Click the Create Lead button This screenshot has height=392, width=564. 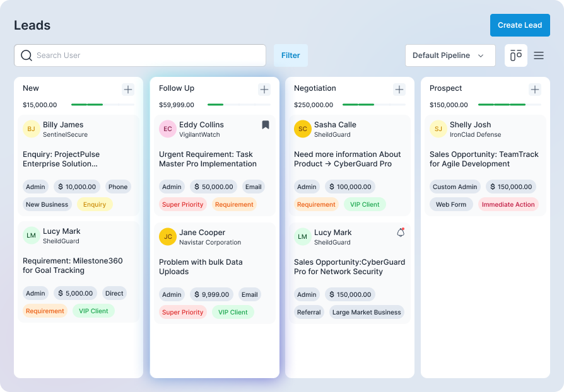coord(520,25)
